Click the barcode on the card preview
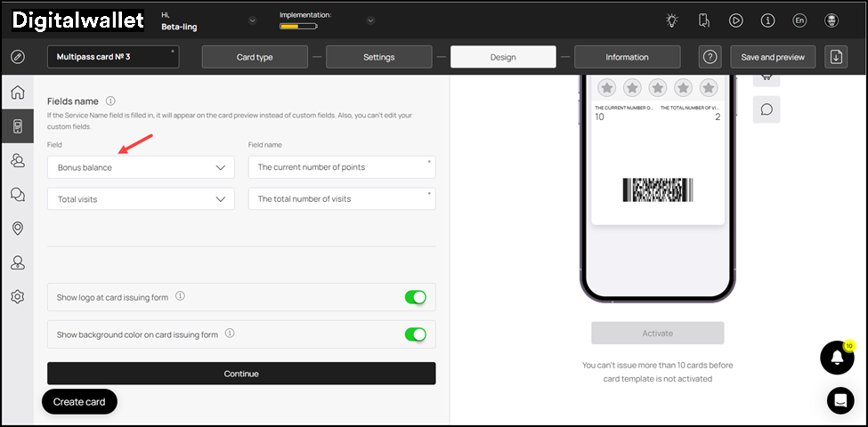Viewport: 868px width, 427px height. [x=658, y=189]
